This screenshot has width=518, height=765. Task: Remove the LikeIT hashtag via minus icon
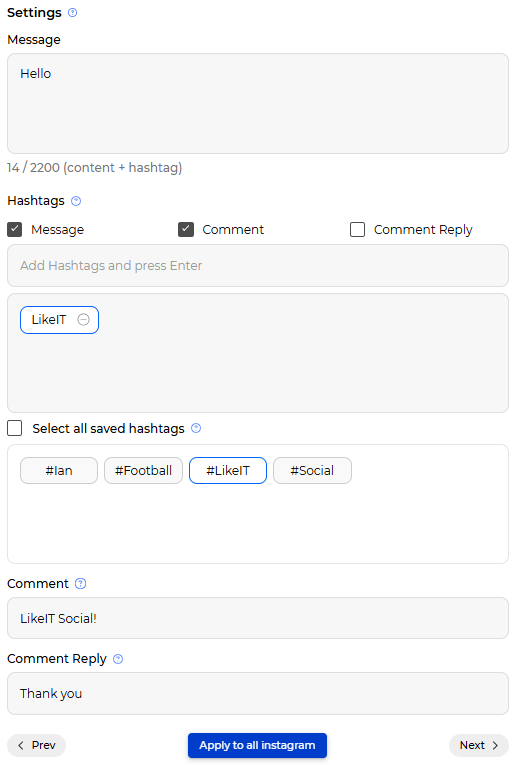coord(84,320)
